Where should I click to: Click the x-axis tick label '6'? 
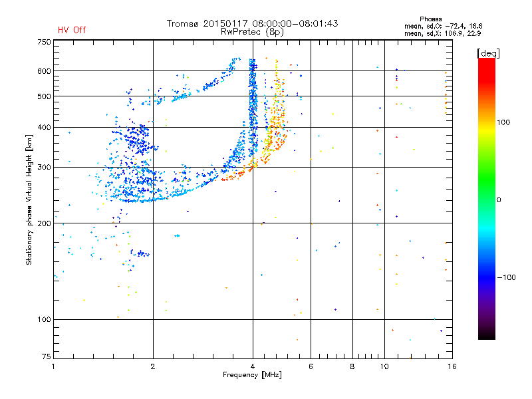(x=311, y=366)
